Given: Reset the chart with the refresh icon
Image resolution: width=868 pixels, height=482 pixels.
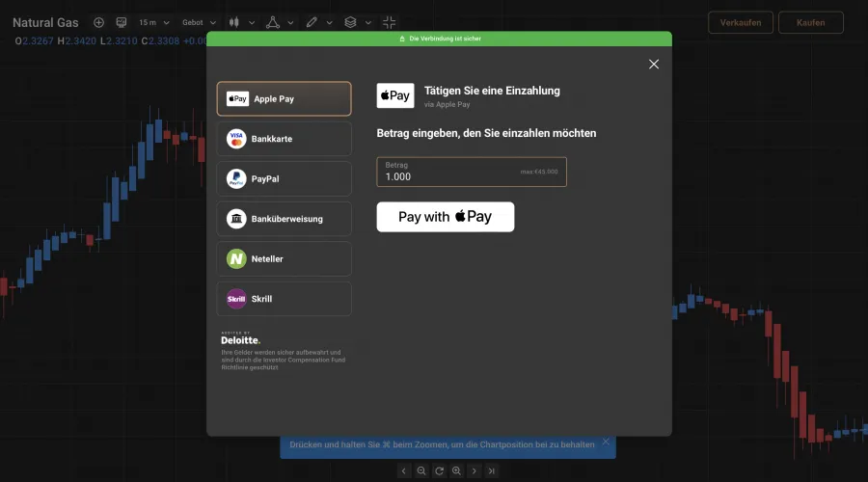Looking at the screenshot, I should [439, 470].
